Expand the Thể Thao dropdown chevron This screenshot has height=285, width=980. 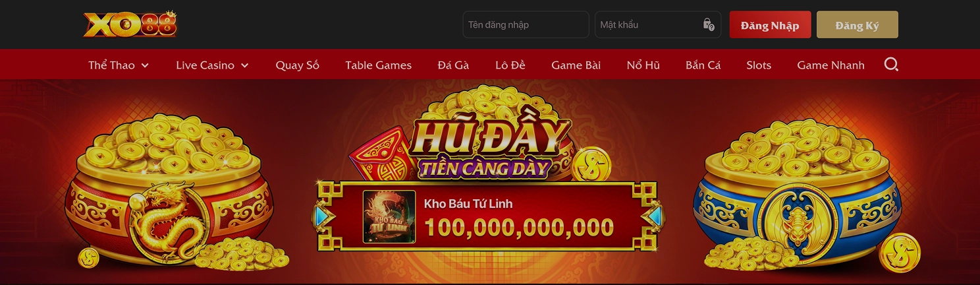click(x=145, y=65)
